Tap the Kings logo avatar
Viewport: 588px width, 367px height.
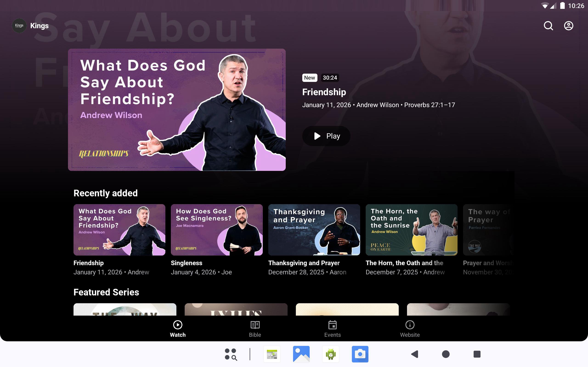tap(19, 26)
